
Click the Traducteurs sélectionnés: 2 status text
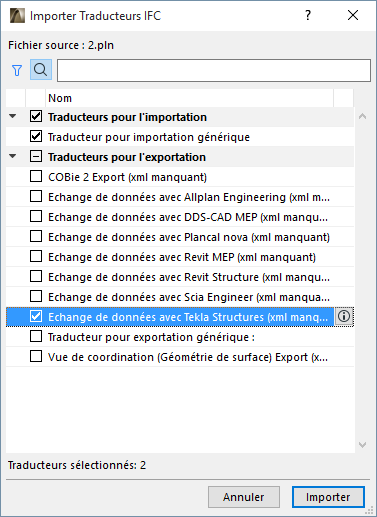[77, 465]
